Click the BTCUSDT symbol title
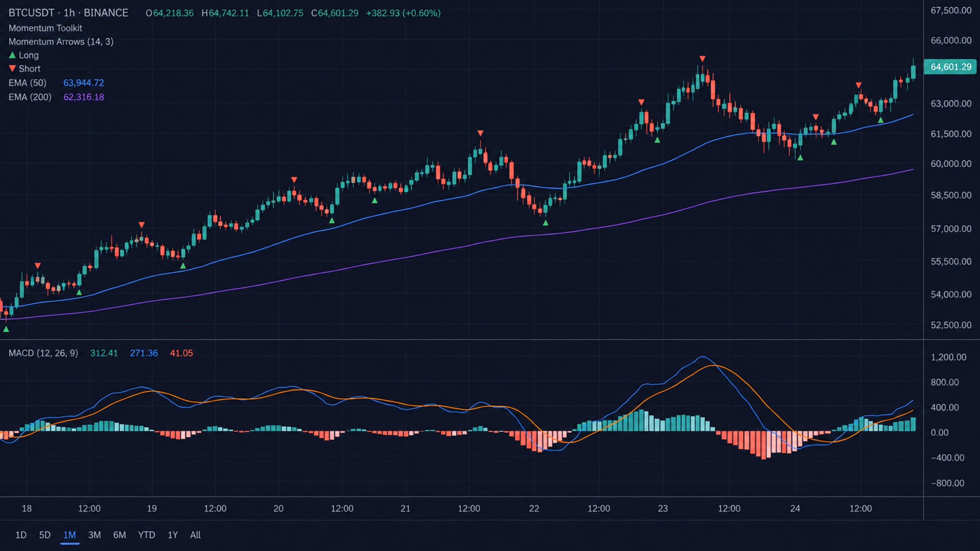Image resolution: width=980 pixels, height=551 pixels. click(31, 13)
